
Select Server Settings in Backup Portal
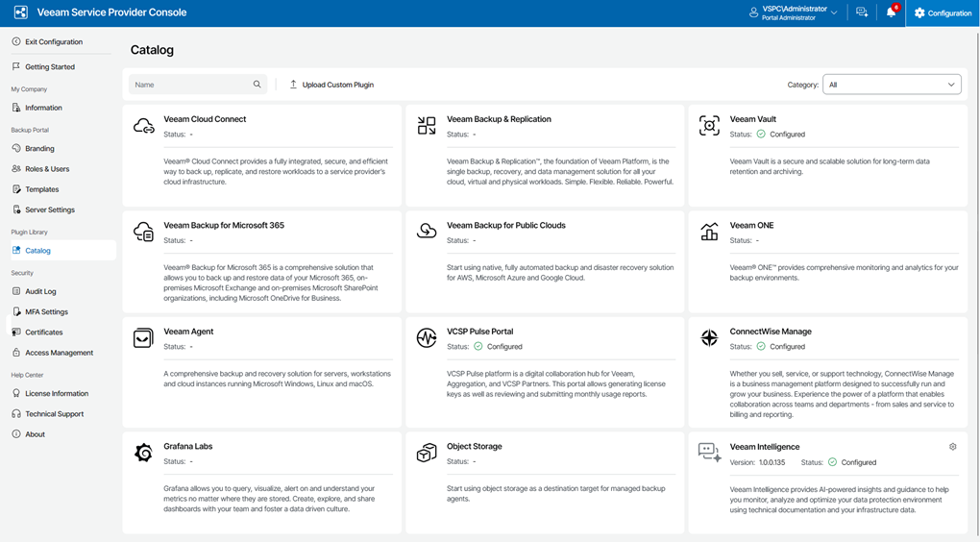tap(49, 209)
